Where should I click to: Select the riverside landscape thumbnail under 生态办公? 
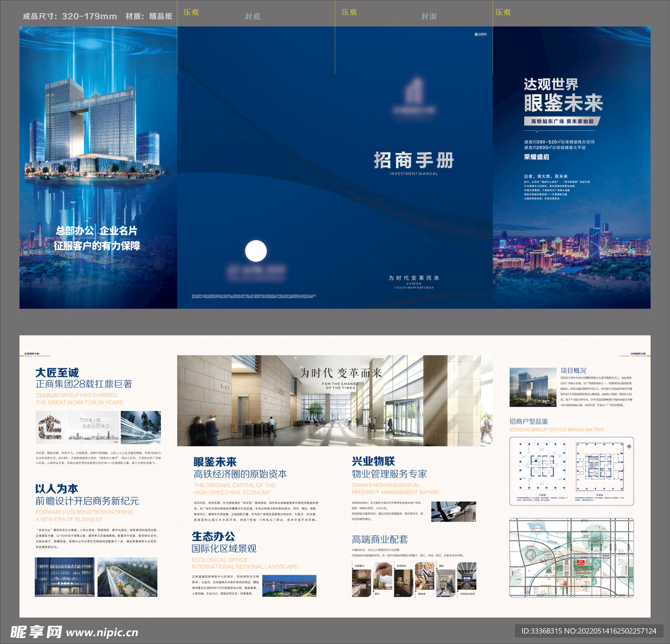tap(289, 586)
